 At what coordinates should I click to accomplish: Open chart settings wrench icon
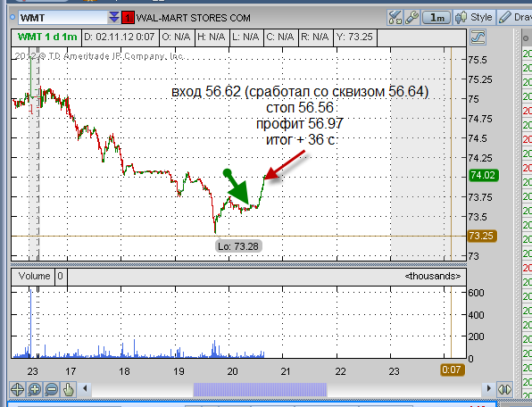click(x=411, y=17)
